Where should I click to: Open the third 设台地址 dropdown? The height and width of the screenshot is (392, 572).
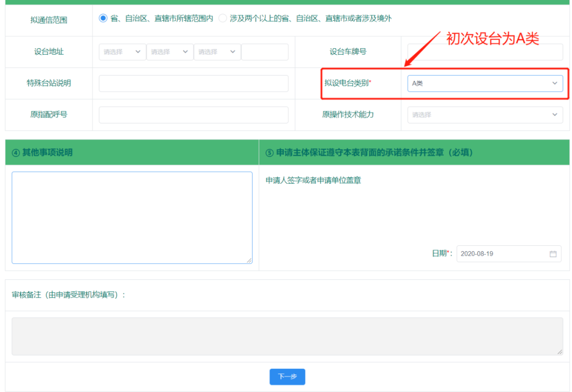tap(217, 52)
